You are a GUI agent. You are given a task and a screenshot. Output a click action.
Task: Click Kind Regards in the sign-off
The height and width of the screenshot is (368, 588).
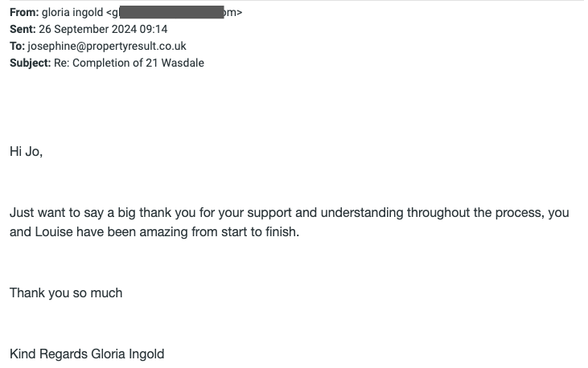click(49, 354)
